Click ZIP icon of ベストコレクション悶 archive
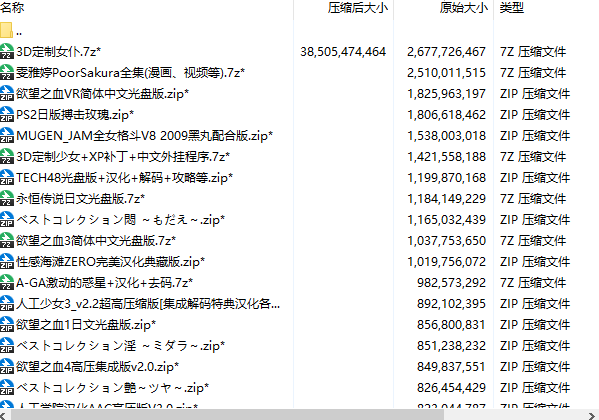599x420 pixels. tap(7, 219)
